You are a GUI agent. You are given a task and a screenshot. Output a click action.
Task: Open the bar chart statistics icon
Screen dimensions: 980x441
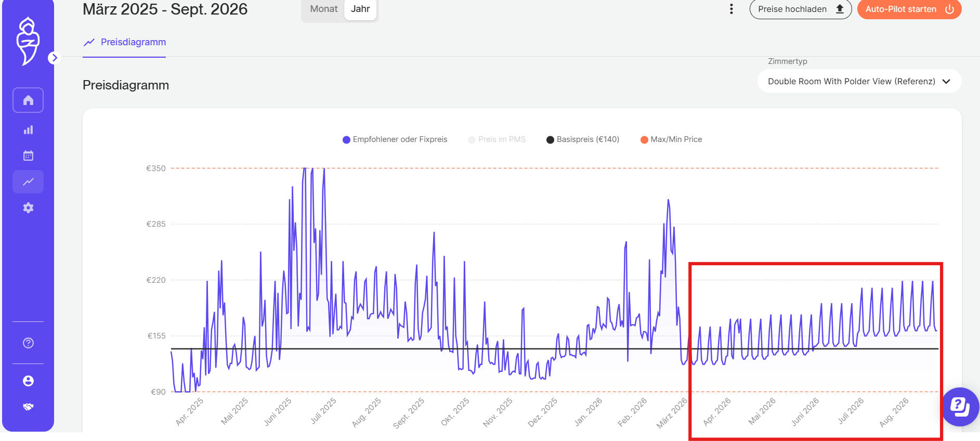pyautogui.click(x=28, y=130)
